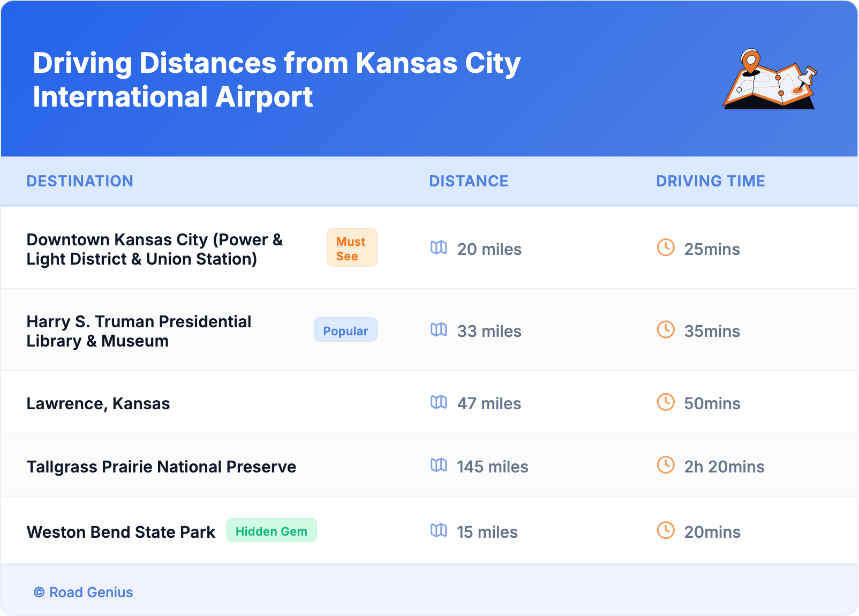The width and height of the screenshot is (859, 616).
Task: Click the map icon beside 47 miles
Action: 439,402
